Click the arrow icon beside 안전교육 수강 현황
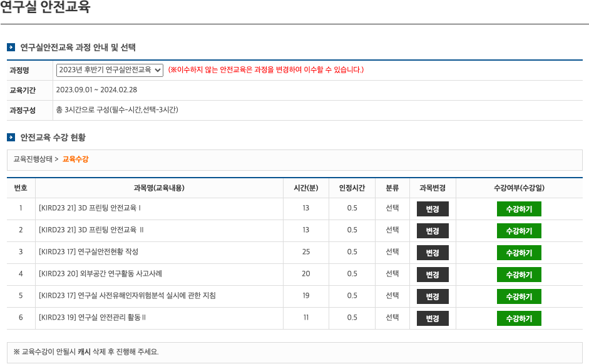 click(11, 138)
